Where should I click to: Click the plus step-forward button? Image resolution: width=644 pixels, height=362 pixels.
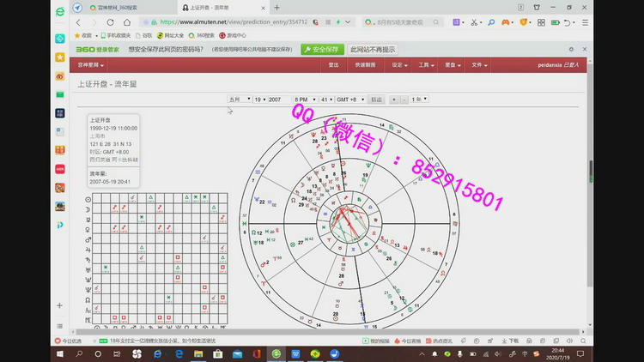click(394, 100)
